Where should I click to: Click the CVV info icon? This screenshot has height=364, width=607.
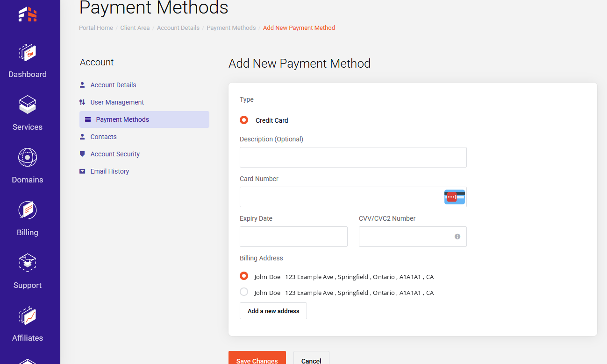pyautogui.click(x=457, y=237)
